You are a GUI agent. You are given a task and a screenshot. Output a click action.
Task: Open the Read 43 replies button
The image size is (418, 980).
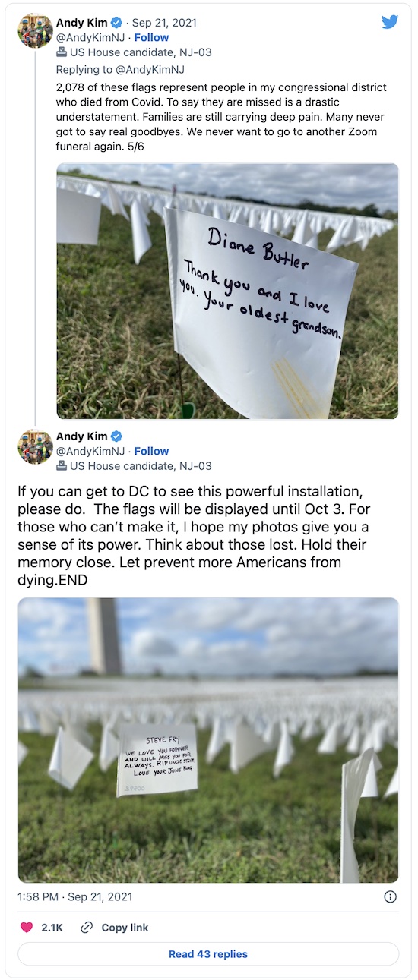pos(208,954)
